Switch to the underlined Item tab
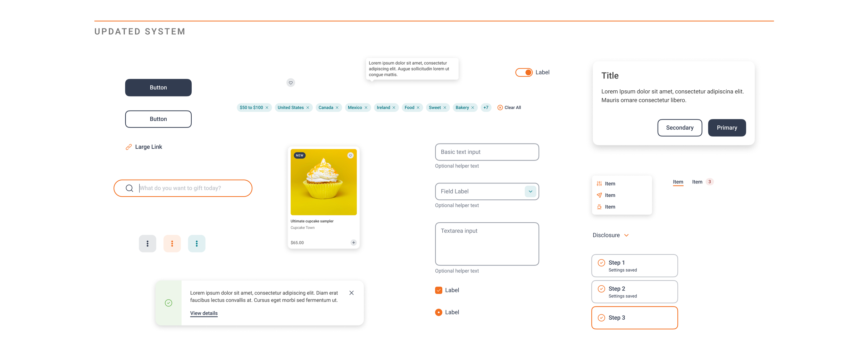The image size is (868, 362). point(678,182)
